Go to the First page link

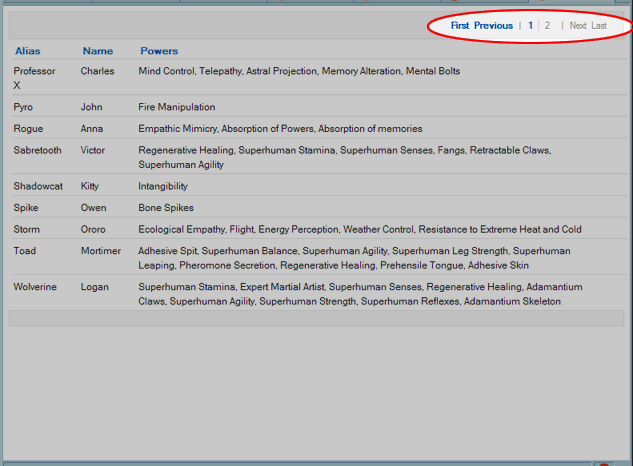[460, 25]
